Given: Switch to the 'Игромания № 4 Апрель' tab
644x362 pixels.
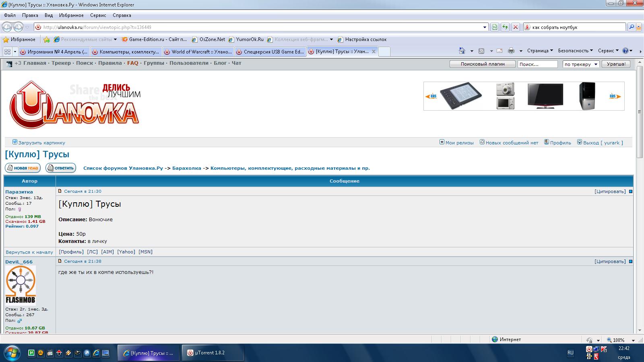Looking at the screenshot, I should pos(54,51).
